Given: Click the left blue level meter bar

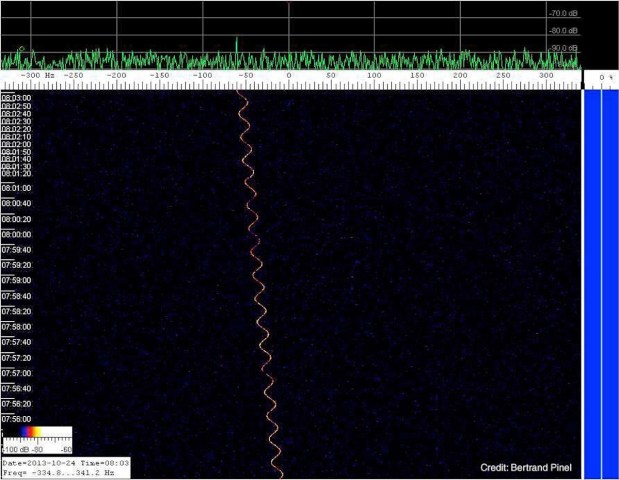Looking at the screenshot, I should (x=590, y=280).
